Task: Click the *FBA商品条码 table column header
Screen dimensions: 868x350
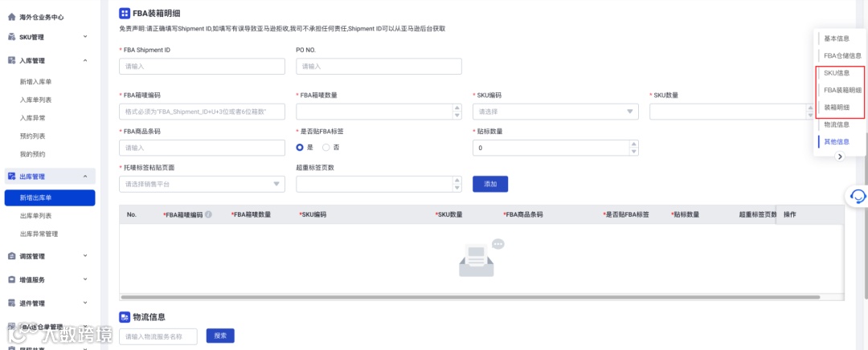Action: point(522,214)
